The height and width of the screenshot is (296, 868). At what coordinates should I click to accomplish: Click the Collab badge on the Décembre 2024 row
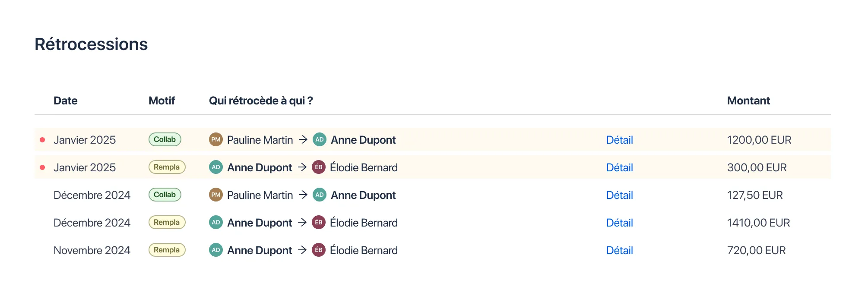165,195
